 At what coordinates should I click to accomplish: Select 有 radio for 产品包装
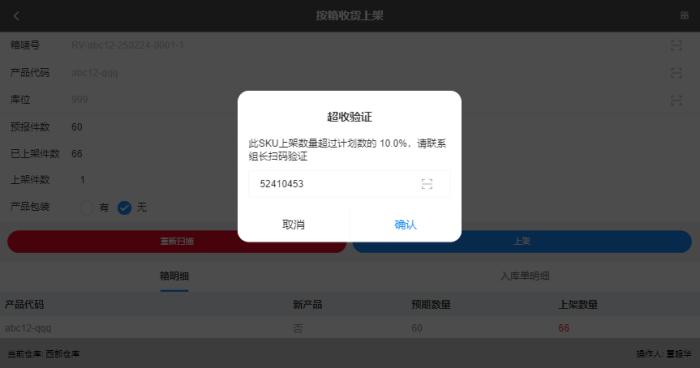tap(86, 208)
